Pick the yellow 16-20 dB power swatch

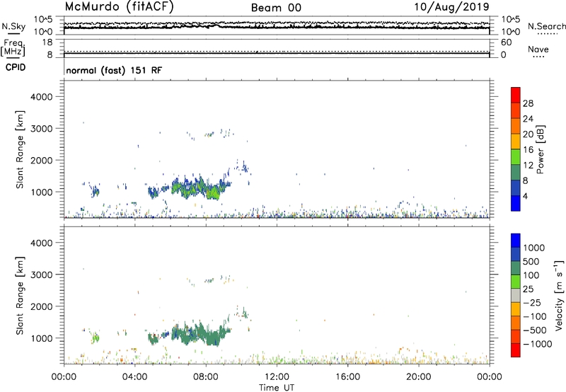pos(516,141)
